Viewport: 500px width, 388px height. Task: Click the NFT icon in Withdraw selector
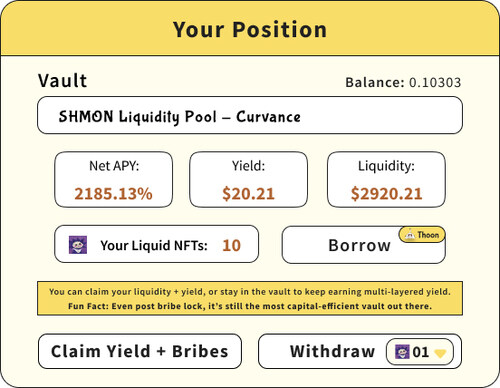pyautogui.click(x=402, y=352)
